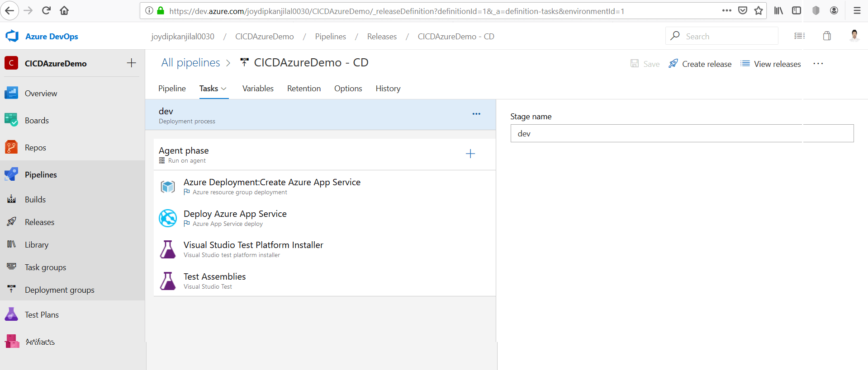Switch to the Variables tab

[258, 89]
